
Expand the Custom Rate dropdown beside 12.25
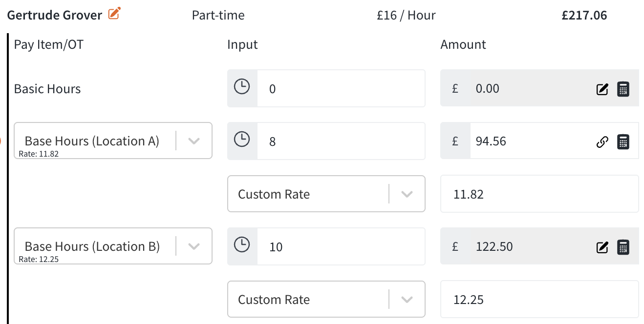pyautogui.click(x=407, y=300)
